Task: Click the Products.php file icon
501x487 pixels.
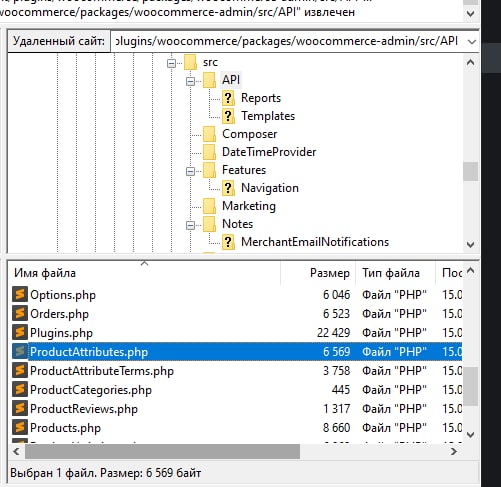Action: 20,428
